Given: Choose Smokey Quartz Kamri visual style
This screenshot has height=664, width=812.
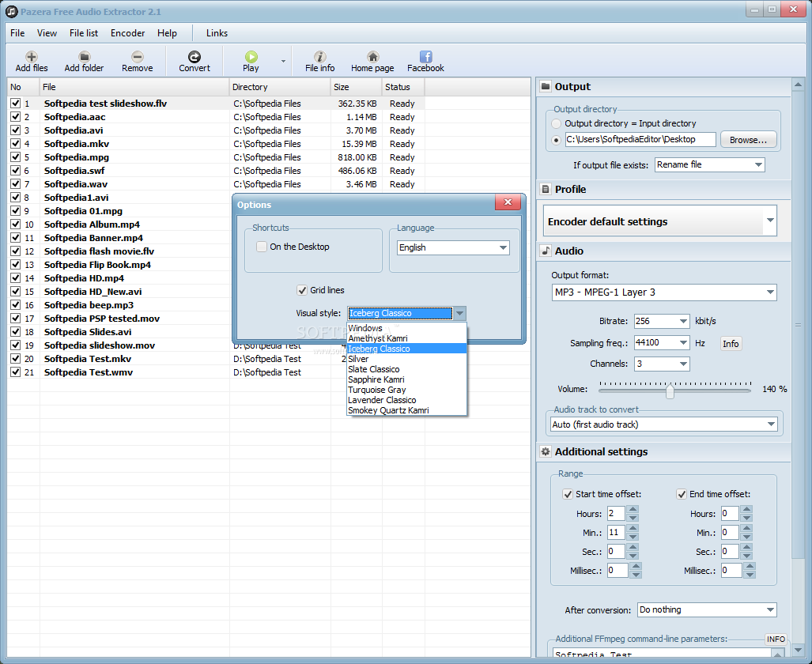Looking at the screenshot, I should pos(406,410).
